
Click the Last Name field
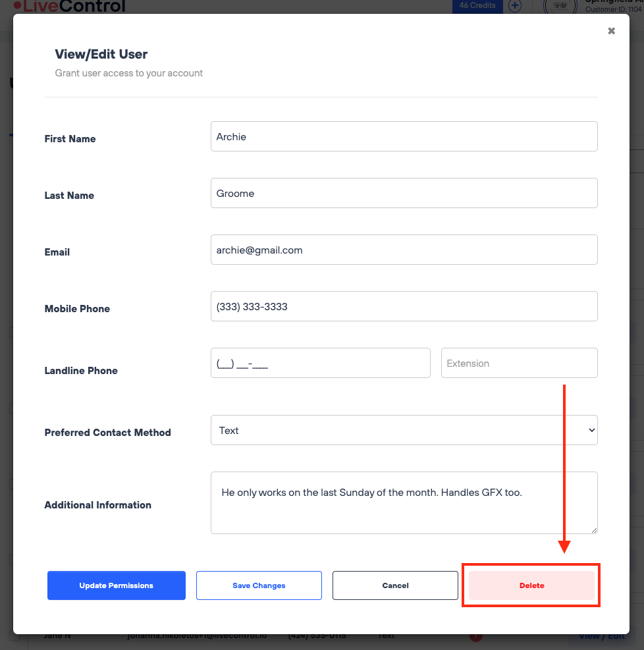[x=404, y=193]
